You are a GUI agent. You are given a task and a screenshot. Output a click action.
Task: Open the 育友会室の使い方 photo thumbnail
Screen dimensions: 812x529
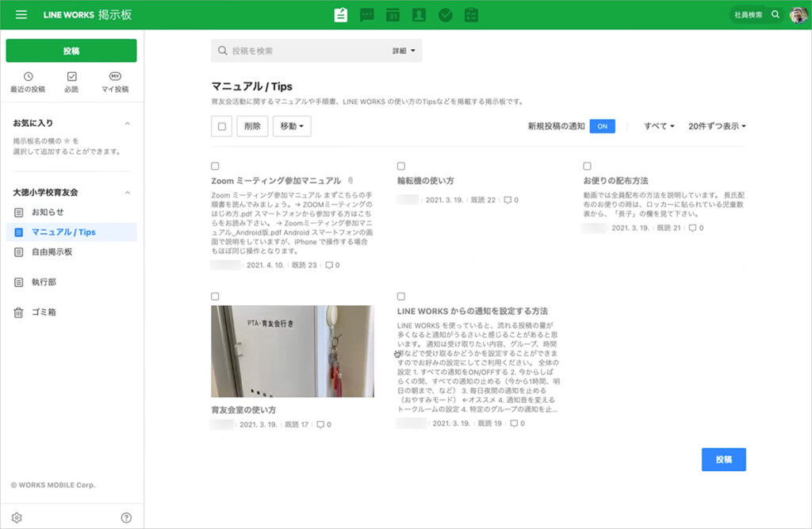coord(292,351)
